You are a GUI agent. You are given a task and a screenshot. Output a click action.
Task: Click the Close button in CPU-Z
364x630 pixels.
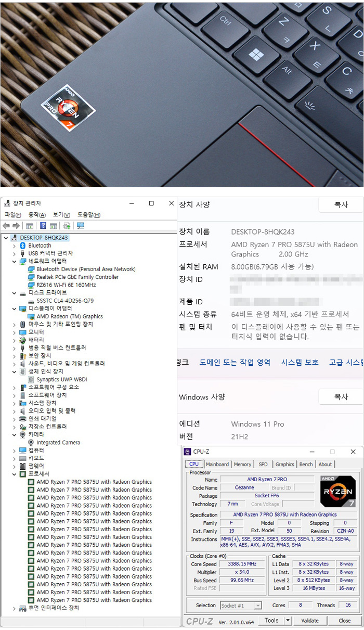[345, 621]
